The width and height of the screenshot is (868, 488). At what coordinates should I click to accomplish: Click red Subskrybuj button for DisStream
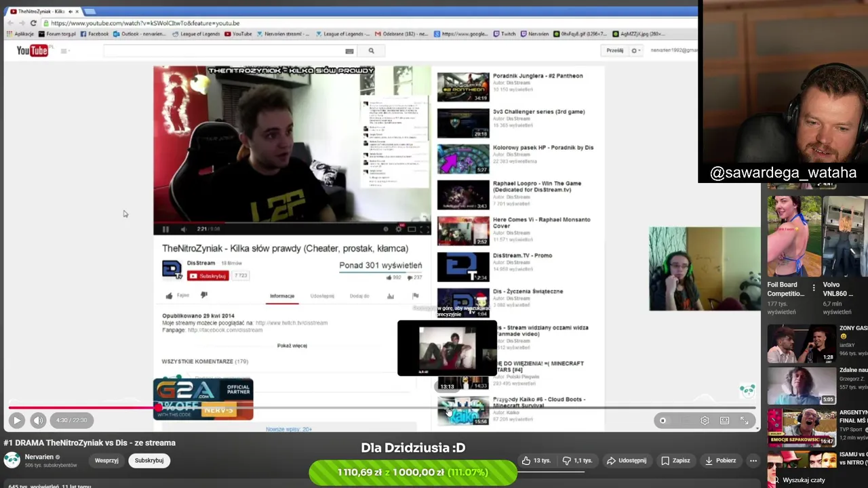(208, 276)
